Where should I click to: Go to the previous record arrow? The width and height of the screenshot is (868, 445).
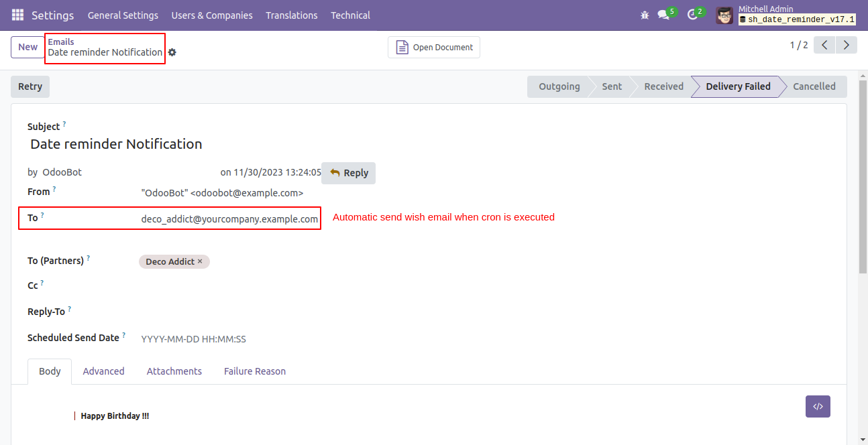point(824,46)
